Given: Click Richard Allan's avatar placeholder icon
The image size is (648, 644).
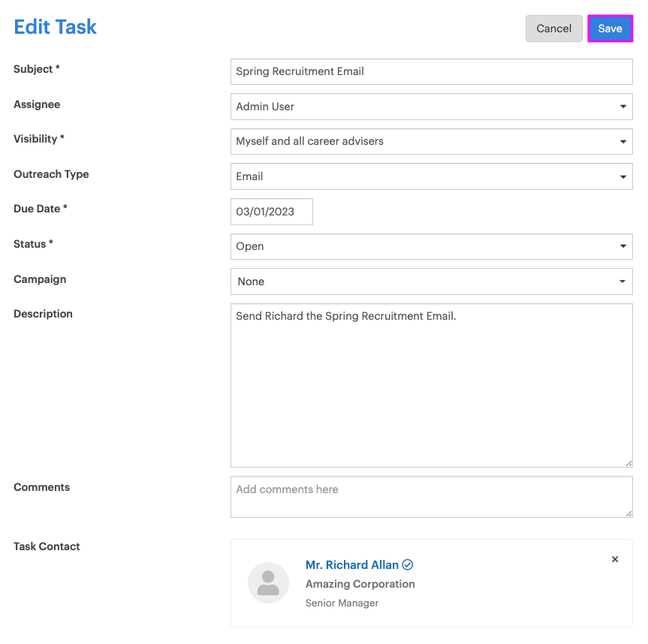Looking at the screenshot, I should click(x=268, y=582).
